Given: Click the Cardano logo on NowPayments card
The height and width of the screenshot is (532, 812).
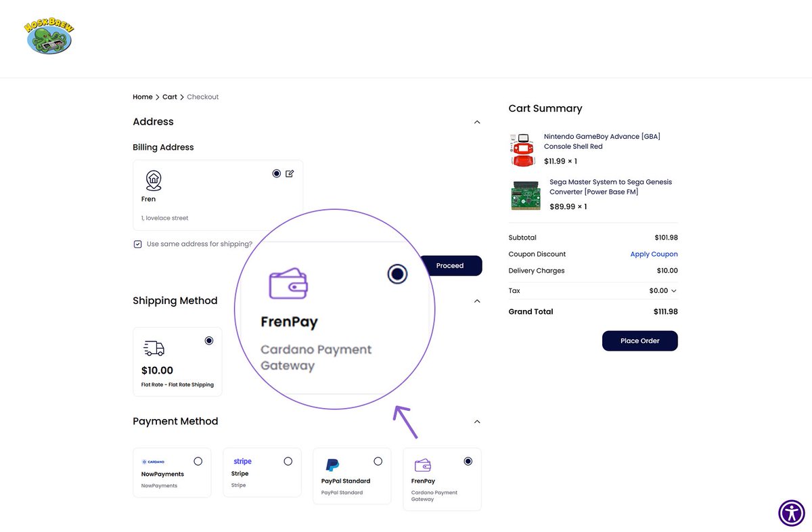Looking at the screenshot, I should tap(153, 462).
